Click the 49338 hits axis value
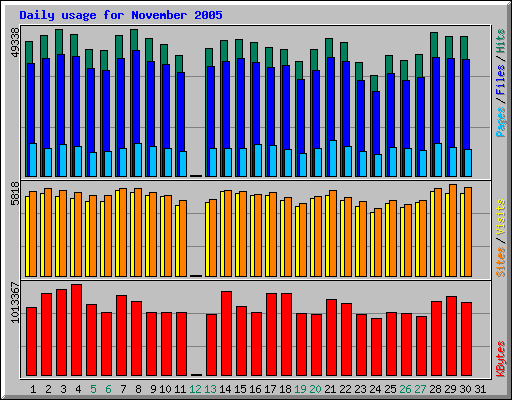Viewport: 512px width, 400px height. click(x=15, y=42)
